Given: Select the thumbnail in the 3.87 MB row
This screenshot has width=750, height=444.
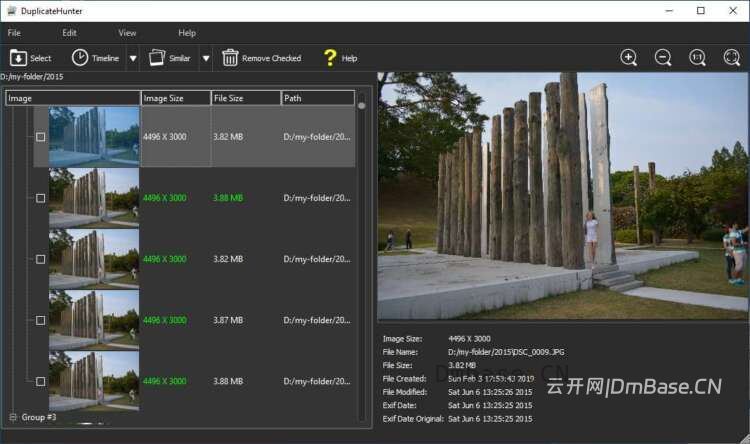Looking at the screenshot, I should (94, 320).
